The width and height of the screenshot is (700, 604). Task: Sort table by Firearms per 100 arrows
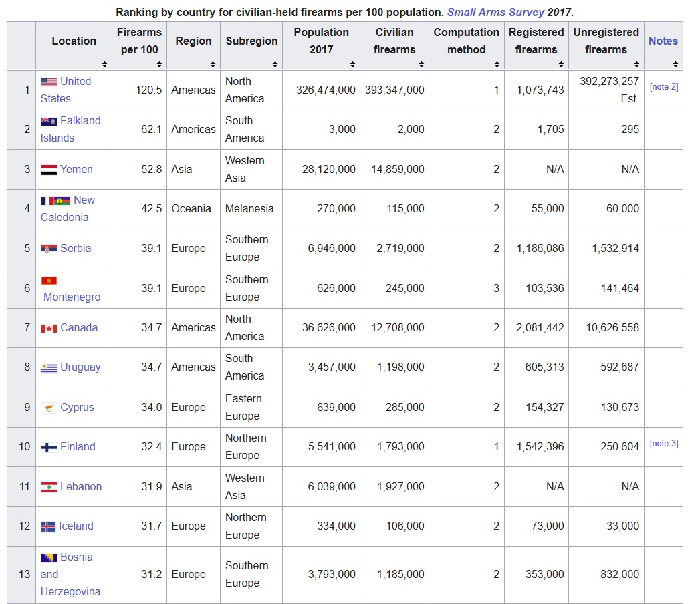pos(159,64)
